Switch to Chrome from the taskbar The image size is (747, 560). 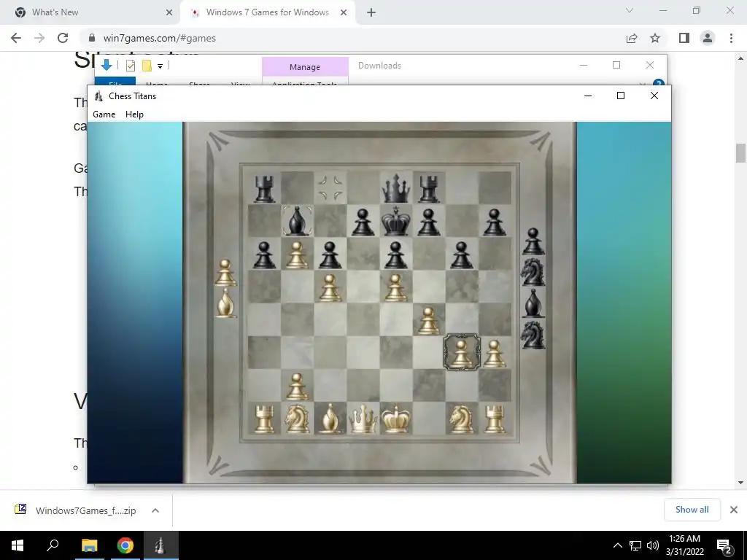click(125, 545)
